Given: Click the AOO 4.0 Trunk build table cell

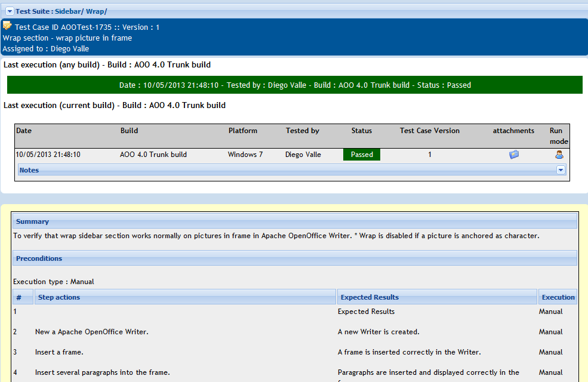Looking at the screenshot, I should tap(153, 155).
